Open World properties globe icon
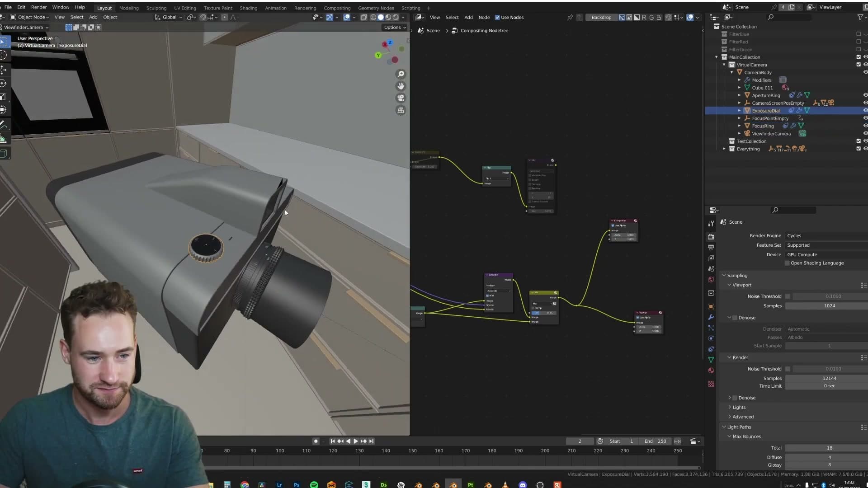The width and height of the screenshot is (868, 488). tap(711, 280)
